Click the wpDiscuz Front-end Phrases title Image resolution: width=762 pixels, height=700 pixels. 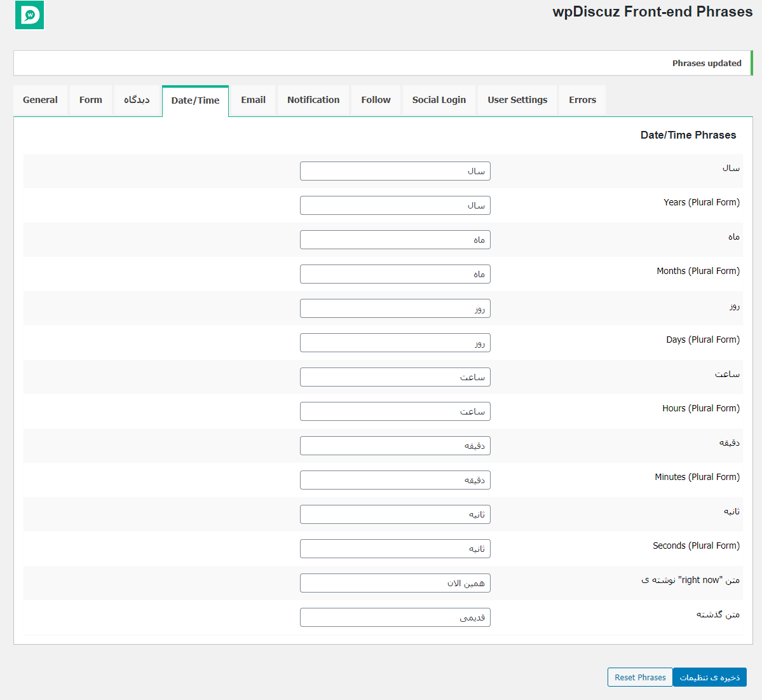[652, 11]
